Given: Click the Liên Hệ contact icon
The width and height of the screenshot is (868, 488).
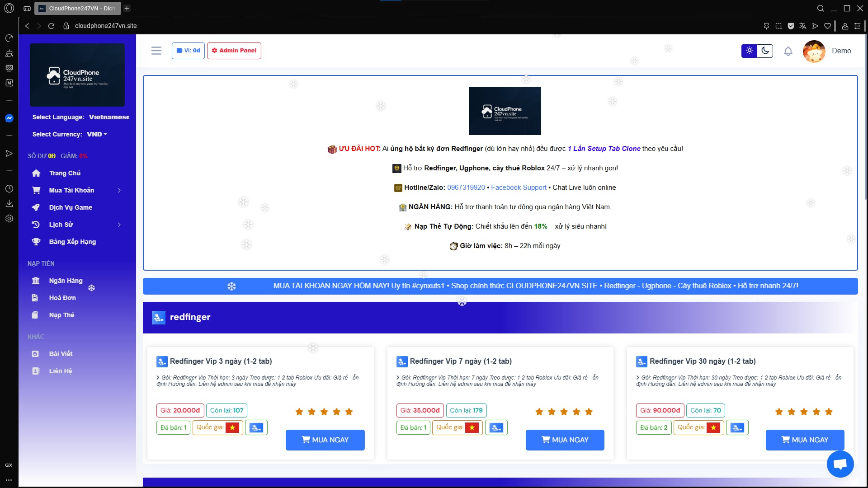Looking at the screenshot, I should [35, 371].
